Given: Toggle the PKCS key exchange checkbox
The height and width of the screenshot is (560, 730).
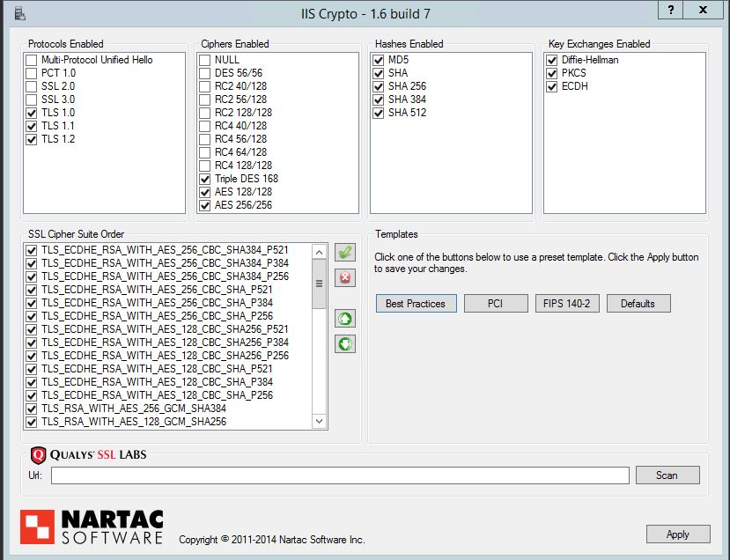Looking at the screenshot, I should pyautogui.click(x=552, y=73).
